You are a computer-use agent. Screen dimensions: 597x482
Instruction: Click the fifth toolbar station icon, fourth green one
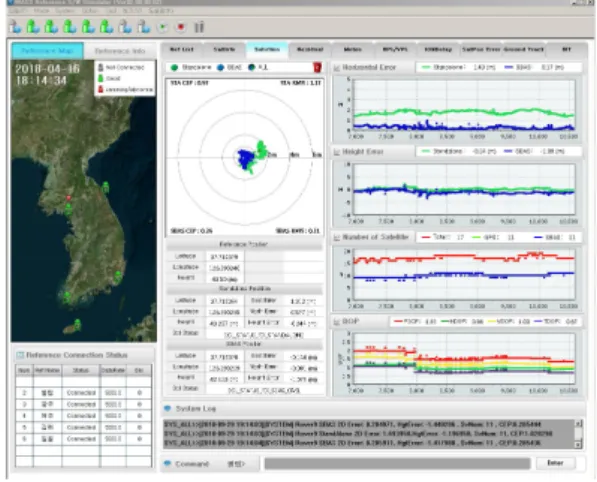click(x=88, y=27)
